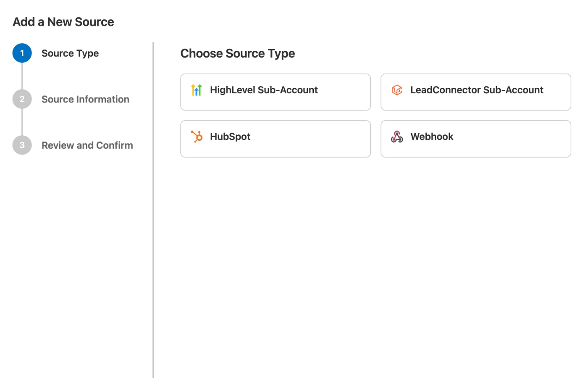The image size is (588, 378).
Task: Click the step 3 numbered circle
Action: click(22, 145)
